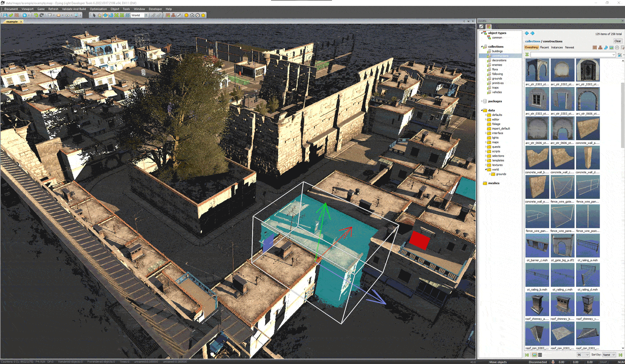Viewport: 625px width, 364px height.
Task: Open the Document menu
Action: tap(11, 9)
